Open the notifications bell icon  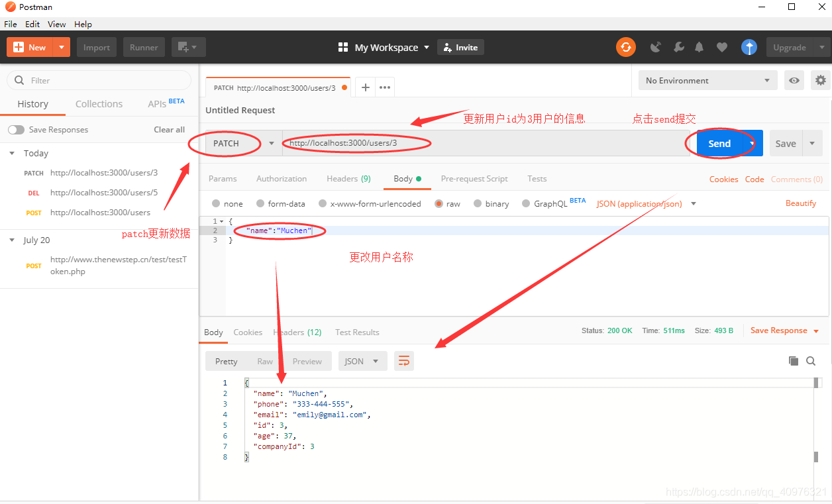pos(700,47)
